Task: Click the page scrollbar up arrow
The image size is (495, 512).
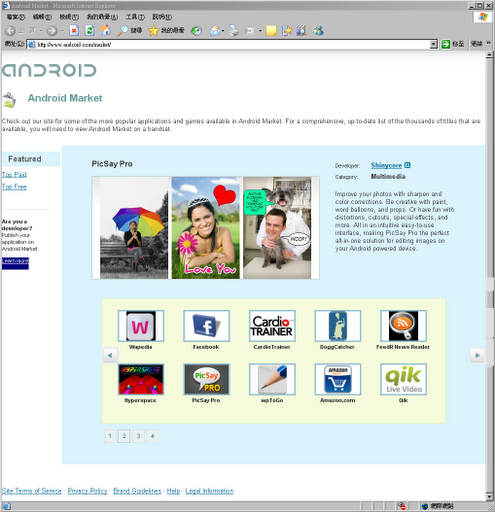Action: click(x=489, y=55)
